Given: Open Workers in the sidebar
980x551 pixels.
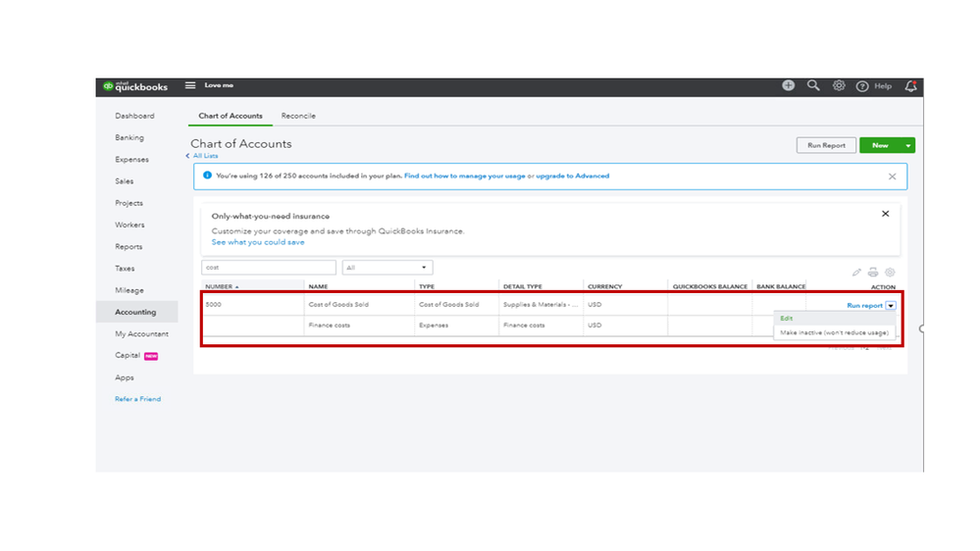Looking at the screenshot, I should click(129, 225).
